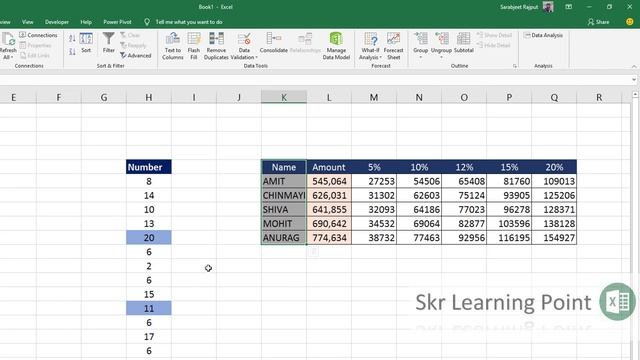Click the Refresh All icon
The height and width of the screenshot is (360, 640).
pyautogui.click(x=8, y=40)
